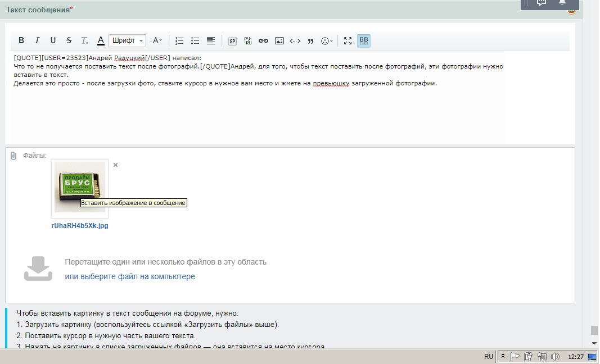Pick the text color swatch button
This screenshot has width=600, height=364.
click(101, 40)
